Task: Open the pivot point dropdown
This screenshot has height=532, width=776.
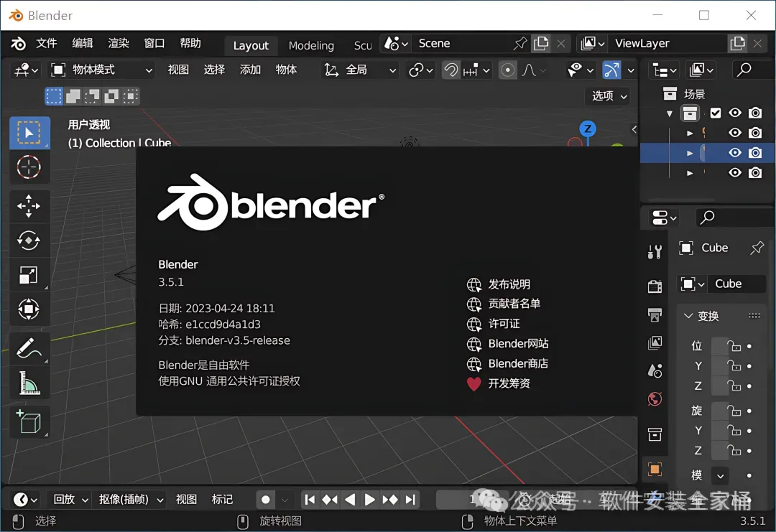Action: (420, 70)
